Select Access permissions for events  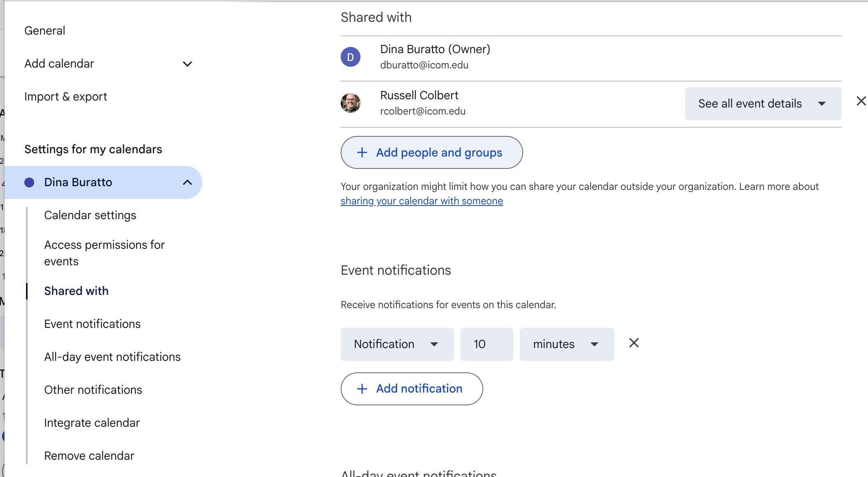click(104, 253)
